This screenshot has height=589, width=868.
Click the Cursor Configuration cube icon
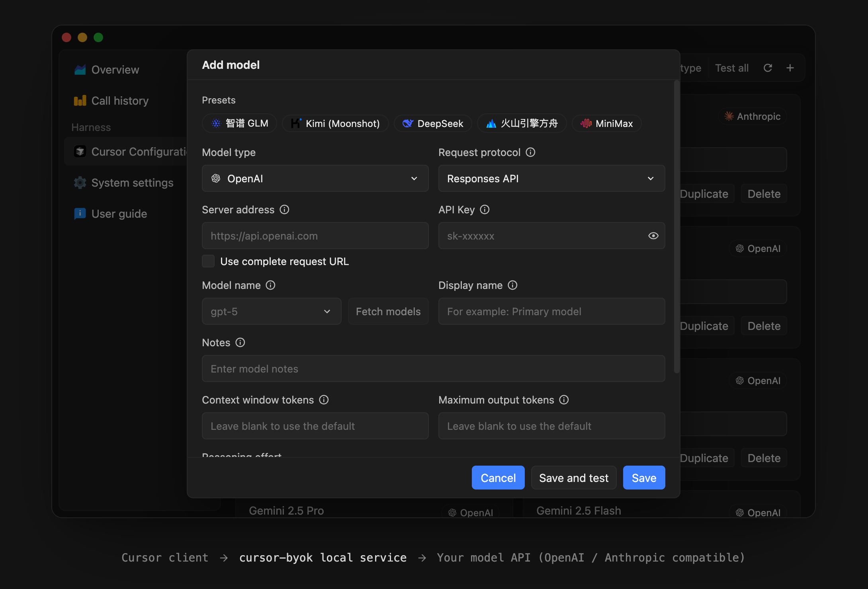[80, 152]
